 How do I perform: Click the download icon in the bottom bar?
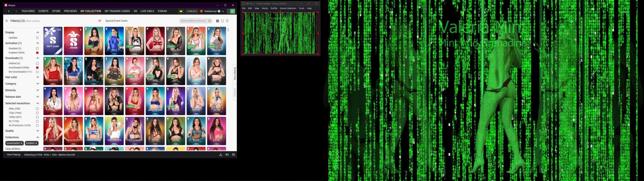click(221, 155)
